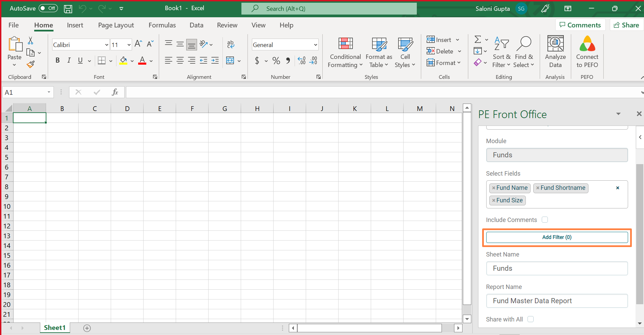The image size is (644, 335).
Task: Open the font name dropdown
Action: pyautogui.click(x=106, y=45)
